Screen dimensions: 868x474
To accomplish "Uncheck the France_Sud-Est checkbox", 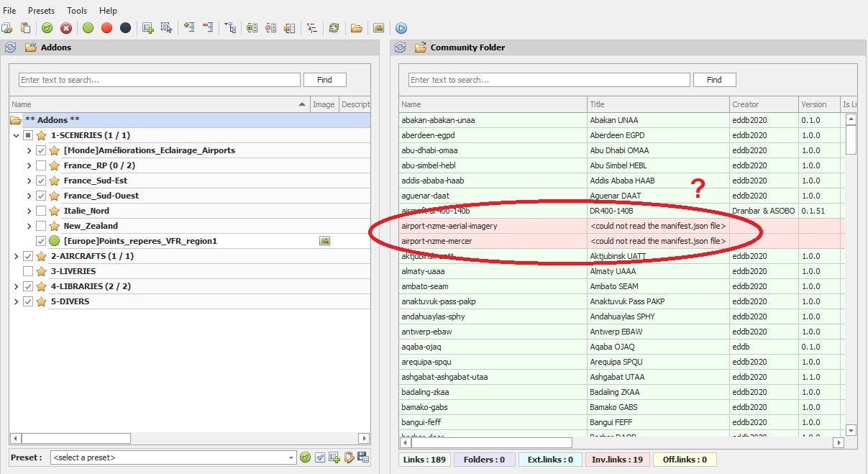I will point(41,181).
